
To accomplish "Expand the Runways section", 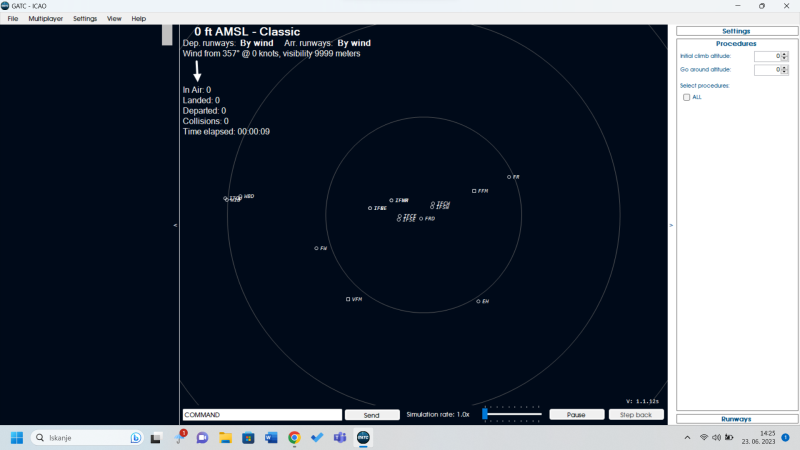I will click(x=736, y=419).
